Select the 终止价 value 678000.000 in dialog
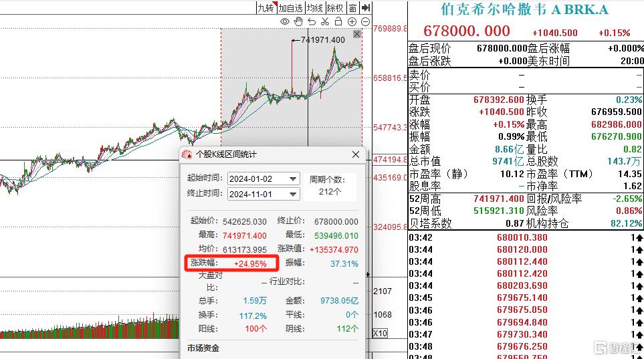644x359 pixels. coord(336,222)
